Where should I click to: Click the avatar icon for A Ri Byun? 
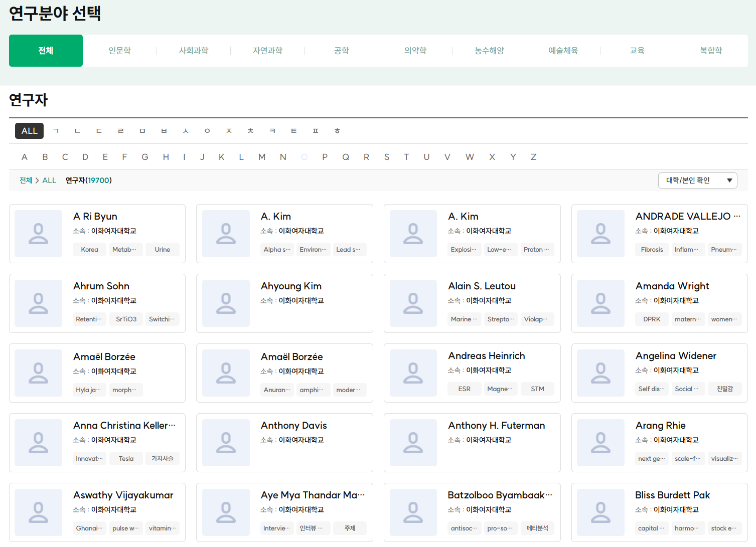pyautogui.click(x=38, y=234)
